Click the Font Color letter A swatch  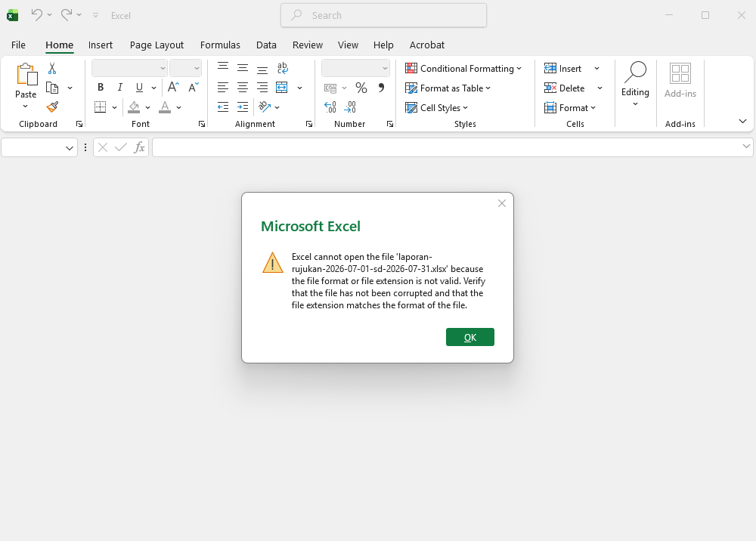click(x=165, y=107)
